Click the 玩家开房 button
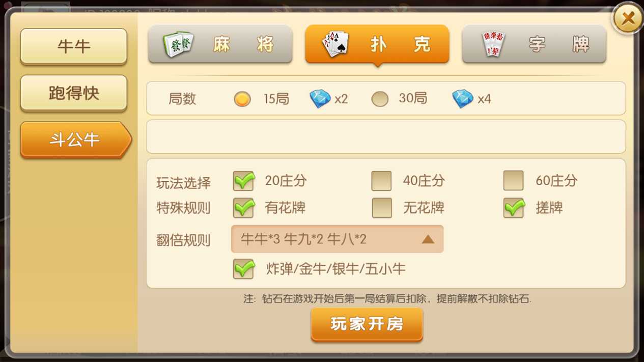 pos(367,324)
